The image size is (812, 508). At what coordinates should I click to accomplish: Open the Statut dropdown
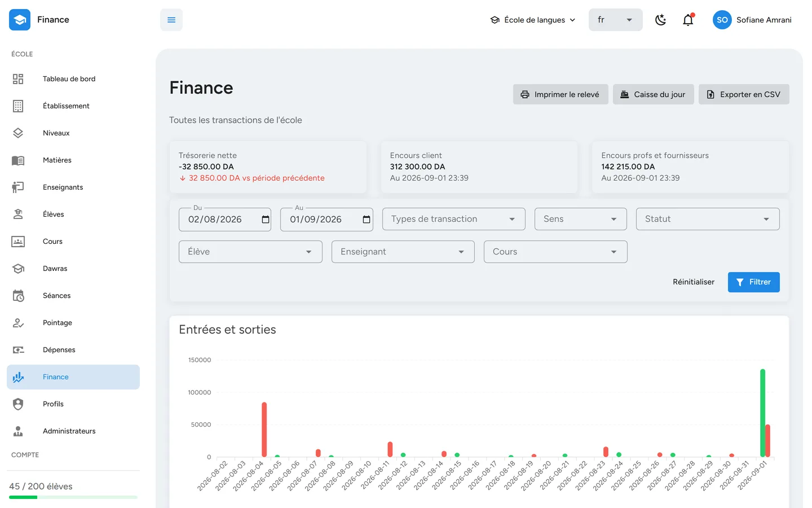pyautogui.click(x=708, y=219)
